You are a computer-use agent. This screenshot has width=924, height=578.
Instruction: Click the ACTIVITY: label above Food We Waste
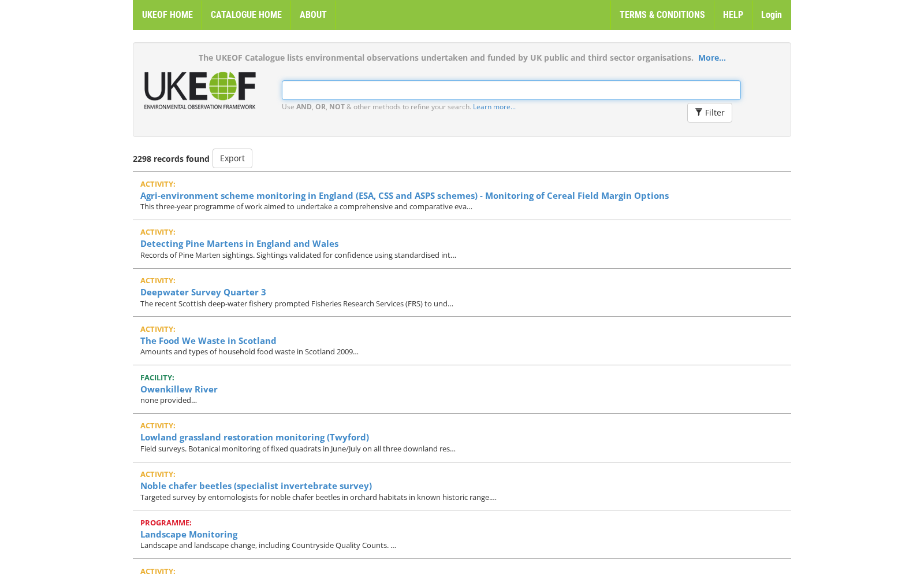point(158,329)
